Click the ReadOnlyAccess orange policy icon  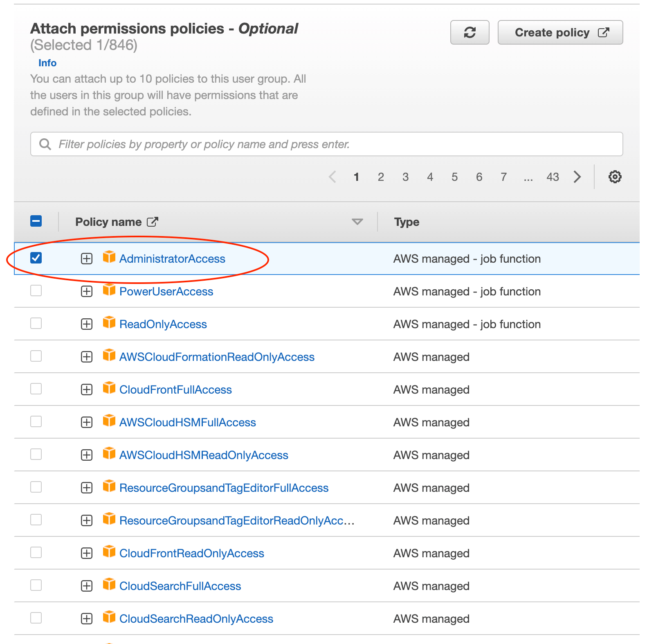click(x=109, y=322)
